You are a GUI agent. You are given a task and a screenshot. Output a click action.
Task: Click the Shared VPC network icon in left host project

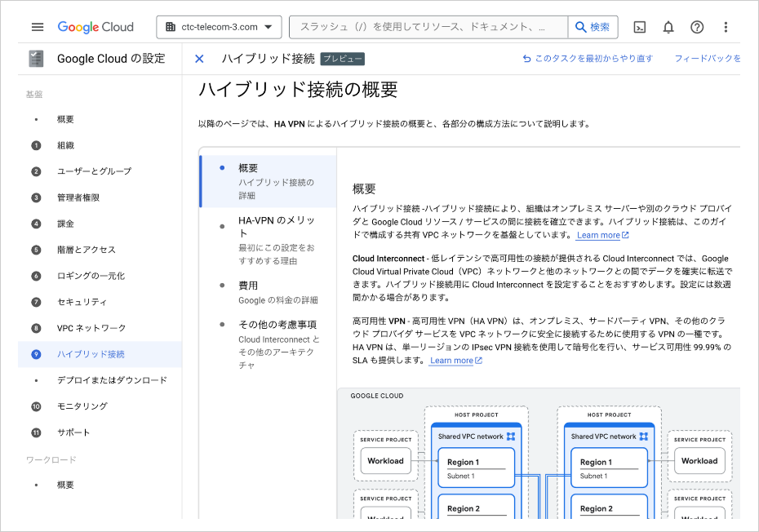pyautogui.click(x=511, y=437)
